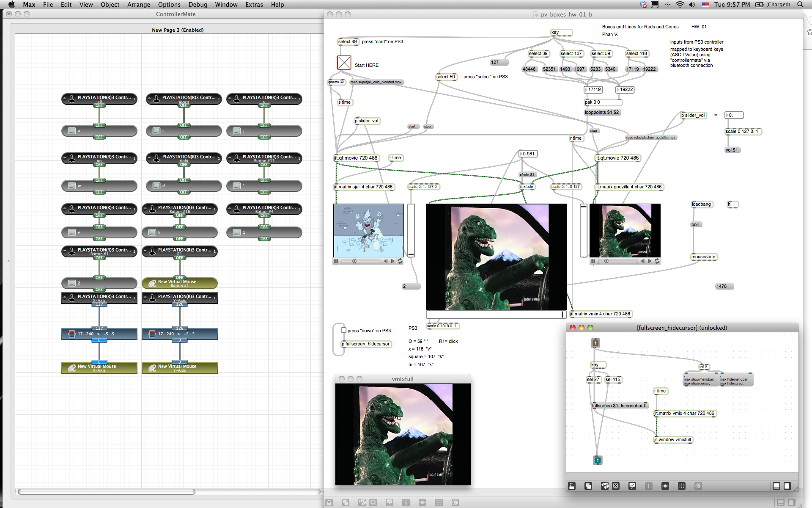
Task: Click keyboard key icon on keystroke 'a' block
Action: coord(72,131)
